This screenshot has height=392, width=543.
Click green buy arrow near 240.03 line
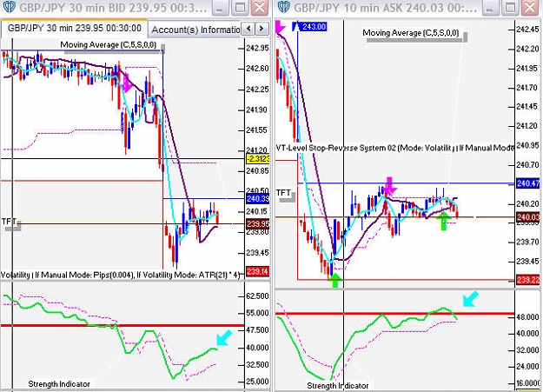tap(444, 221)
